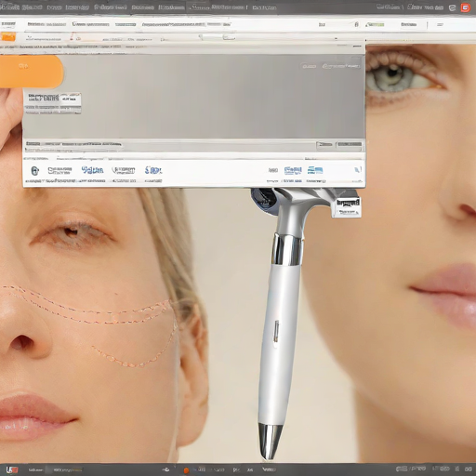Click the large orange rounded button on the left
476x476 pixels.
(x=31, y=72)
